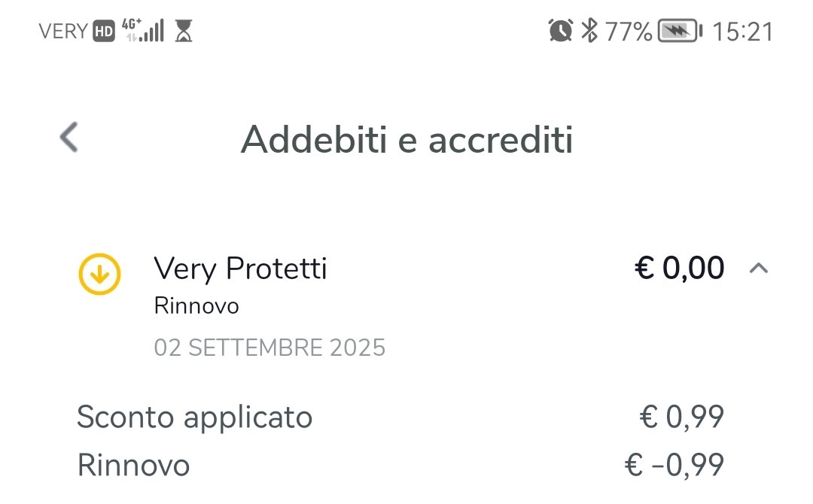813x504 pixels.
Task: Tap the back arrow icon
Action: point(69,138)
